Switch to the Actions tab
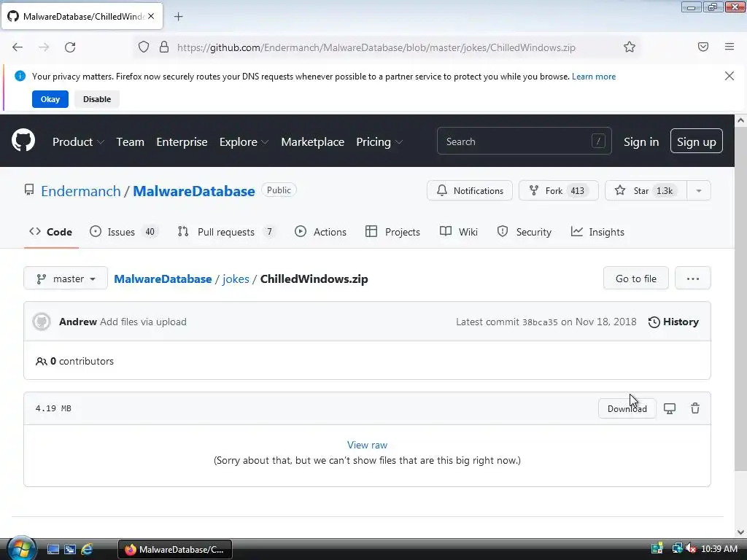Screen dimensions: 747x560 [321, 232]
